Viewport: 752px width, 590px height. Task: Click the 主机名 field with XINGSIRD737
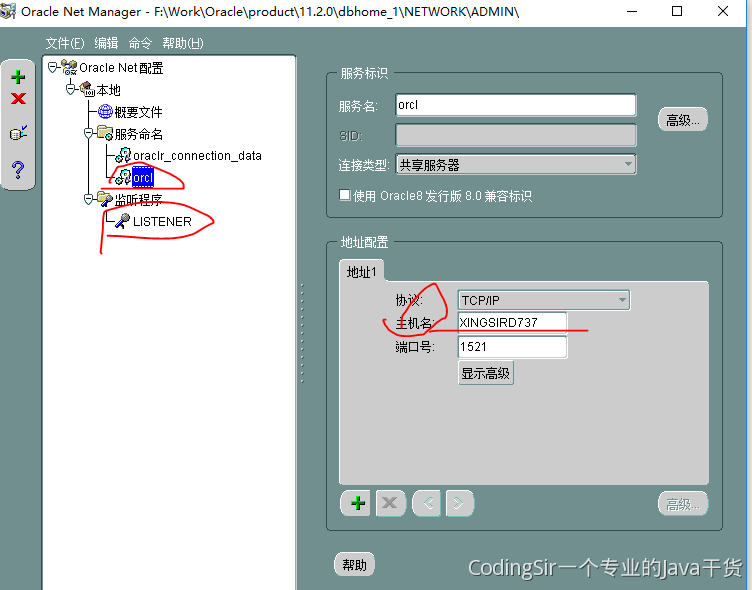point(512,323)
